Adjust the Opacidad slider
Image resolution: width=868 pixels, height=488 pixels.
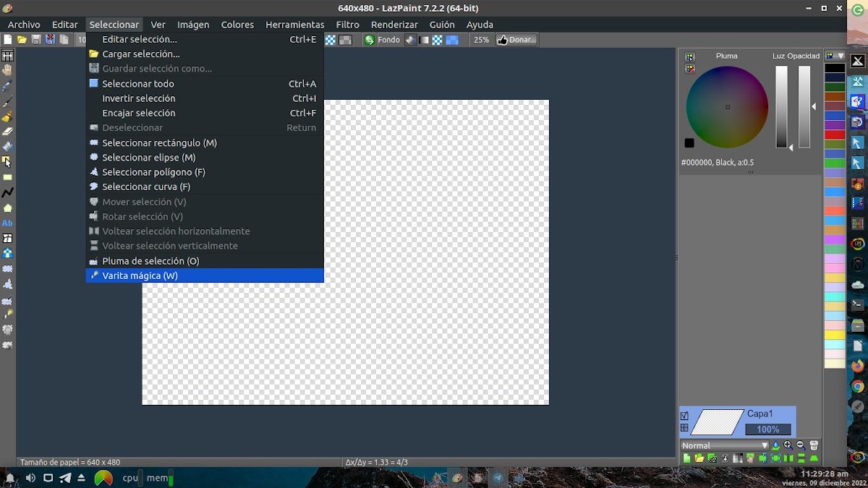804,106
